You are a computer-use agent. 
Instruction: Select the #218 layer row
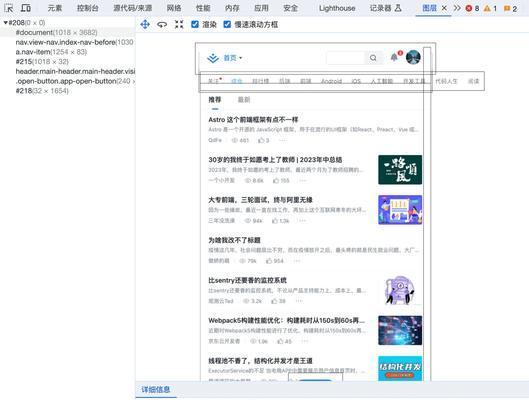point(67,91)
